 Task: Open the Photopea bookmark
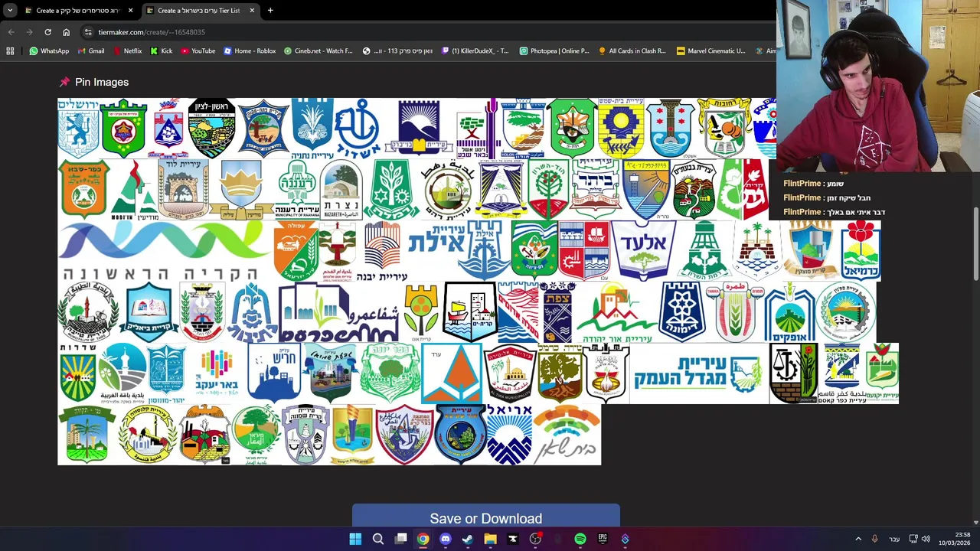coord(554,51)
